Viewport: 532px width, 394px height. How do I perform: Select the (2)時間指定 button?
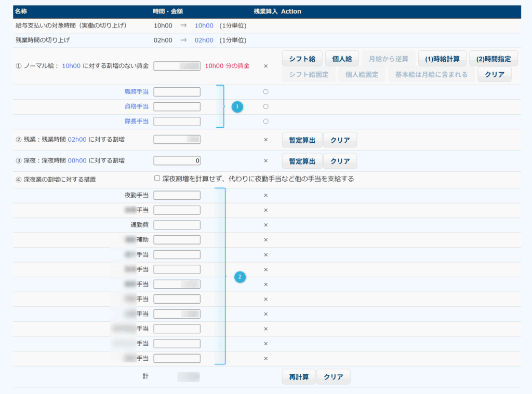pos(489,59)
